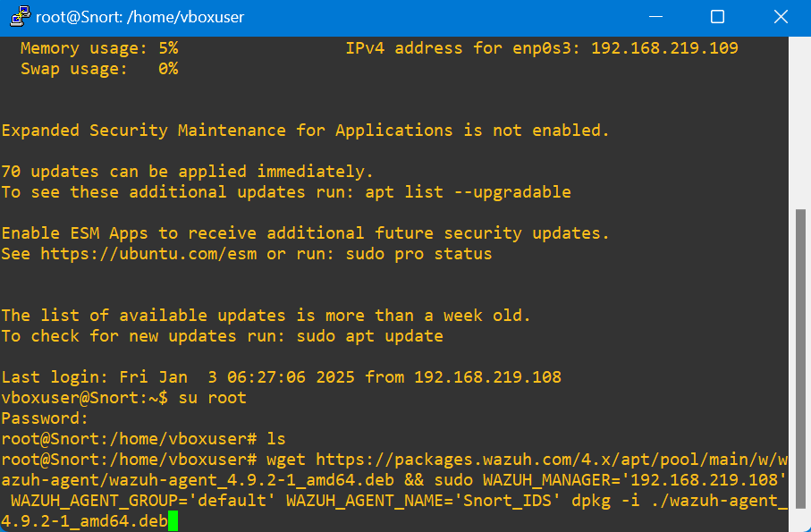Click the scrollbar track above the thumb

(x=799, y=123)
